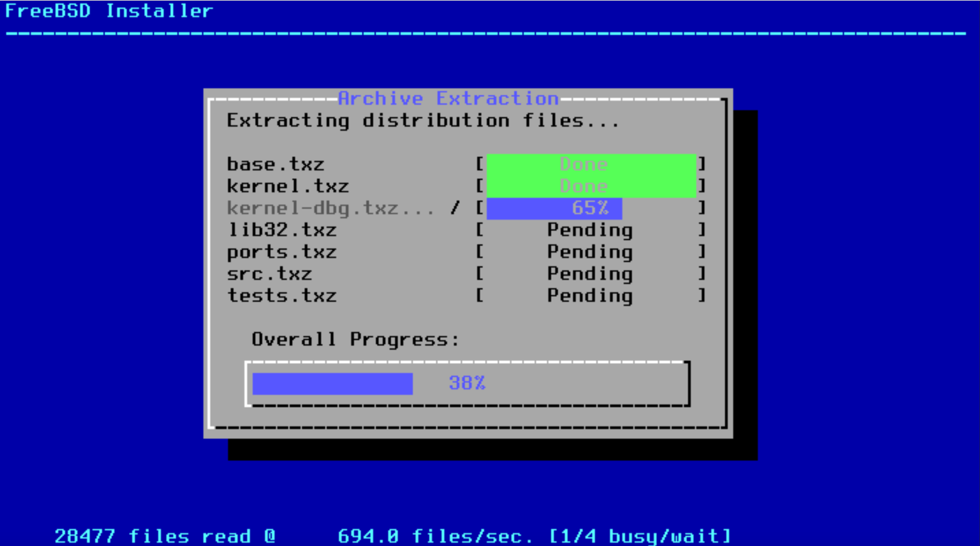Click the Pending status for tests.txz
The height and width of the screenshot is (546, 980).
pyautogui.click(x=590, y=296)
